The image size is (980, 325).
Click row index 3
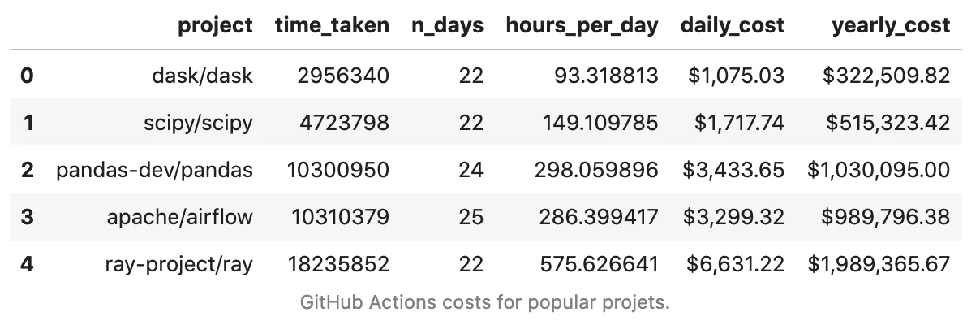[27, 217]
